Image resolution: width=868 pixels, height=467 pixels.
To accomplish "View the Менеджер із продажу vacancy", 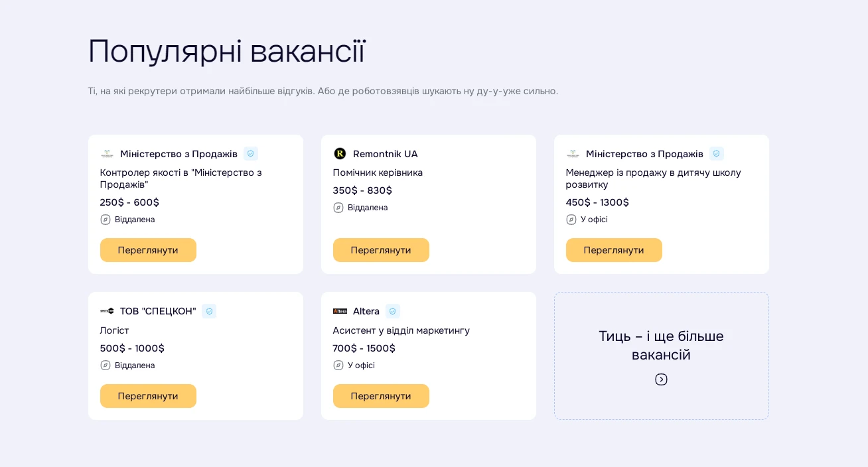I will coord(614,250).
